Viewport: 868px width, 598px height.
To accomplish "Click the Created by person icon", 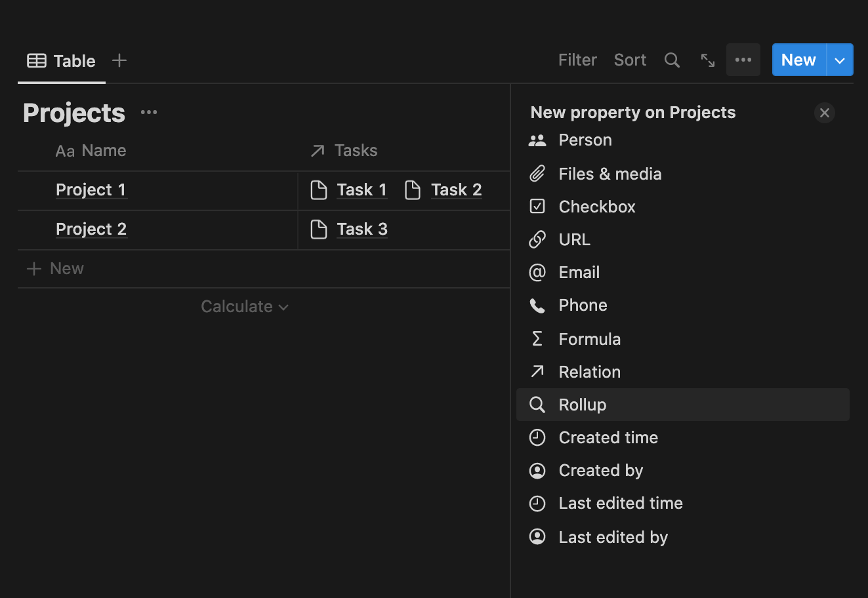I will coord(537,470).
